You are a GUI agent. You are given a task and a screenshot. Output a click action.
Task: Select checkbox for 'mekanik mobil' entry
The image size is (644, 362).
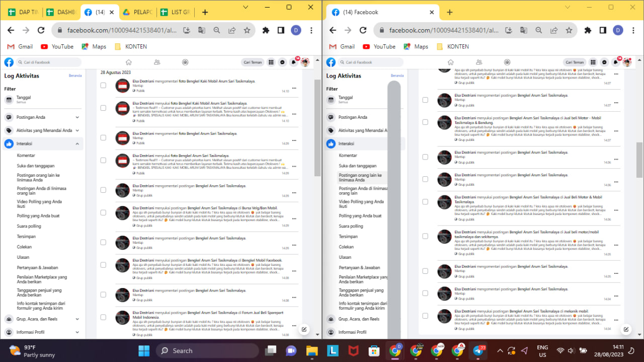point(425,316)
